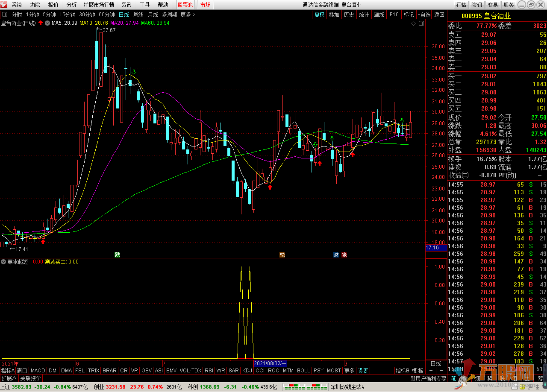
Task: Click the red 涨 marker on the chart
Action: point(344,255)
